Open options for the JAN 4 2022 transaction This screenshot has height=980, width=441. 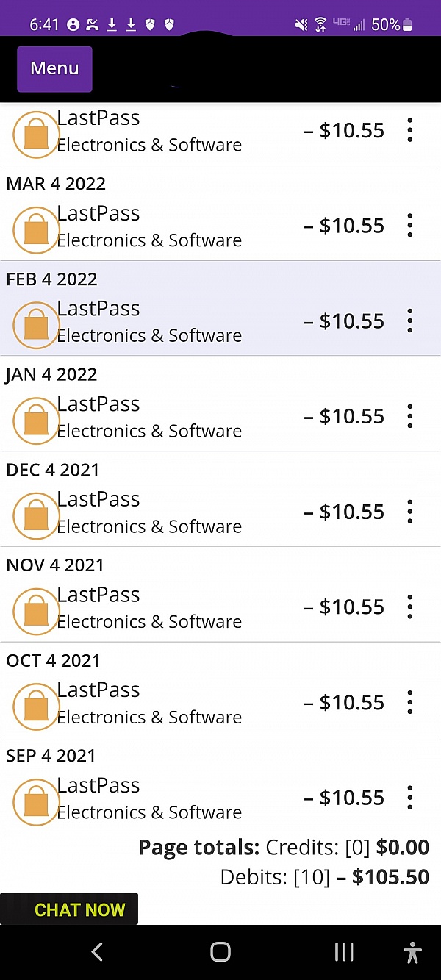(409, 417)
